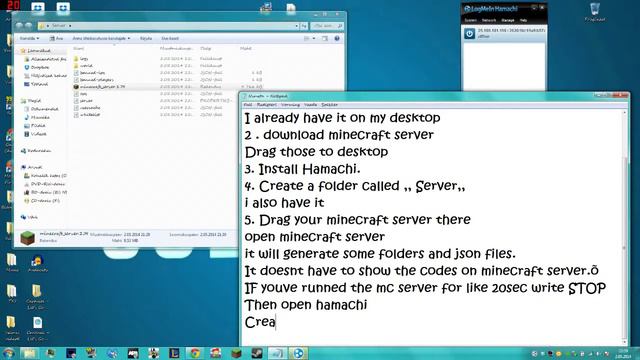Click the Explorer search field
The height and width of the screenshot is (360, 640).
(x=327, y=26)
